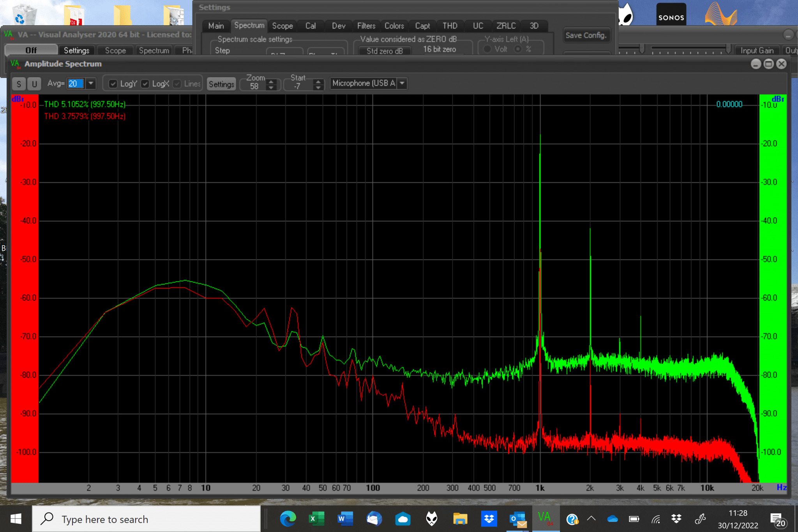Open the orange waveform desktop app icon

[720, 14]
